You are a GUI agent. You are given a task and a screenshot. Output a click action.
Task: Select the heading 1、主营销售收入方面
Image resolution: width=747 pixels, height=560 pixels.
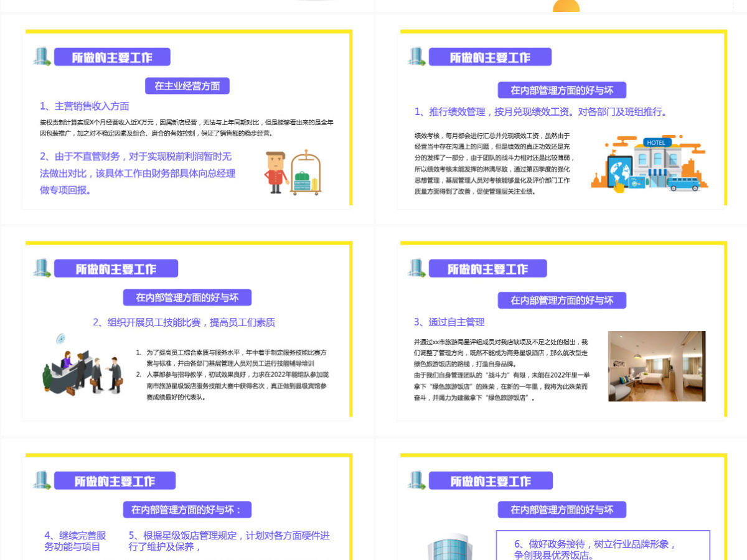click(85, 106)
